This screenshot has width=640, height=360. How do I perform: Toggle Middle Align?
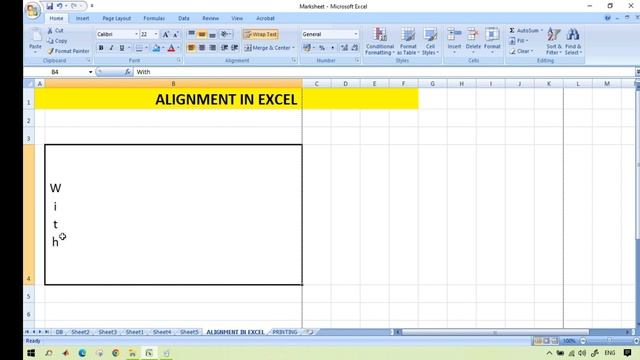point(202,34)
